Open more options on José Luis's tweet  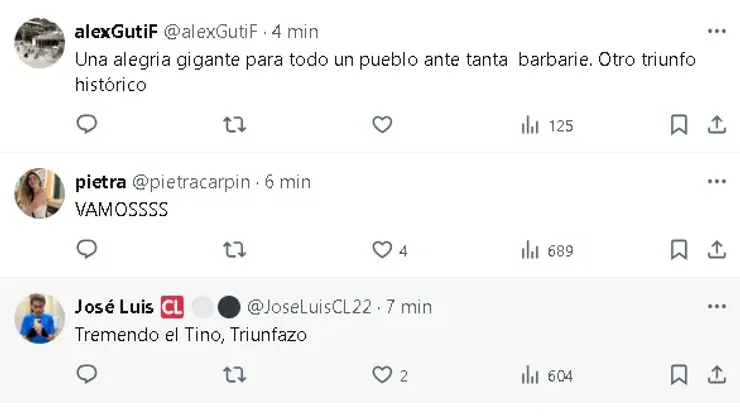(716, 306)
